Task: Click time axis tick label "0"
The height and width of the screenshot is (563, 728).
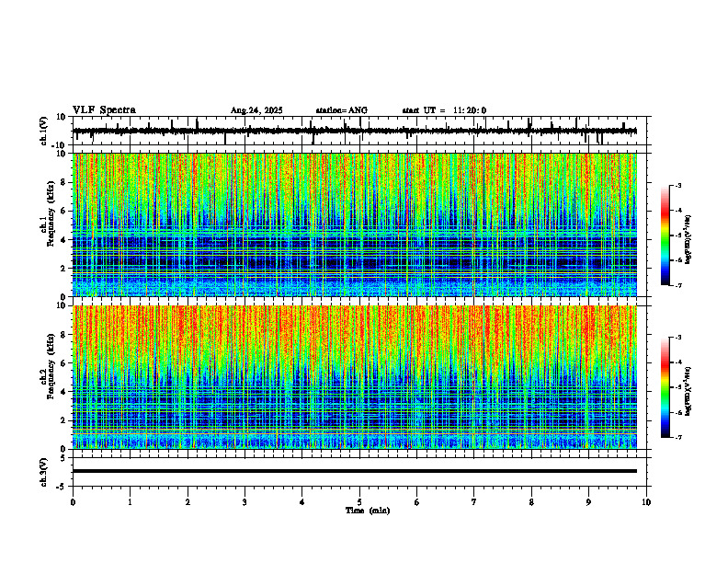Action: coord(73,502)
